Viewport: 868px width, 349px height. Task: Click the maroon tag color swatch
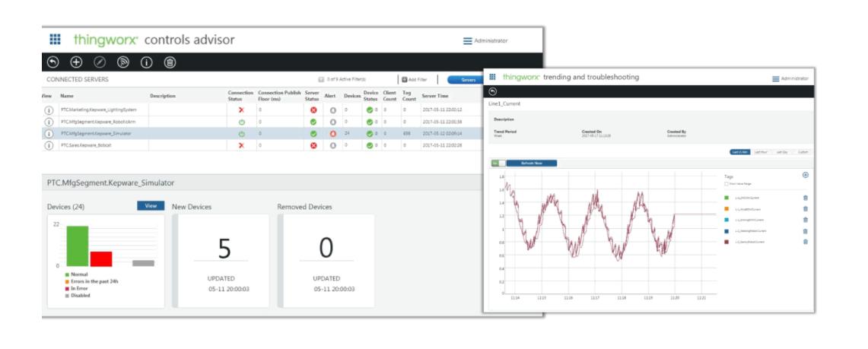[x=727, y=242]
